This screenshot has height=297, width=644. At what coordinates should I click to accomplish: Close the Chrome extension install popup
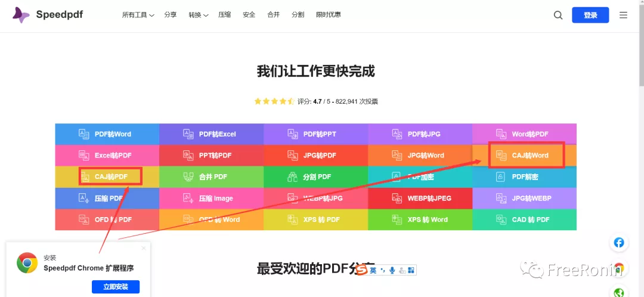[143, 248]
